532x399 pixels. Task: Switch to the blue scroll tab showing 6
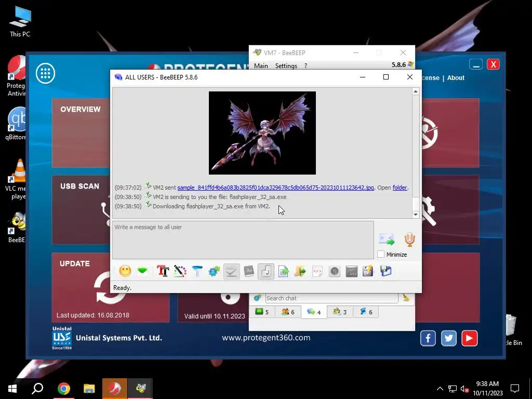click(366, 312)
